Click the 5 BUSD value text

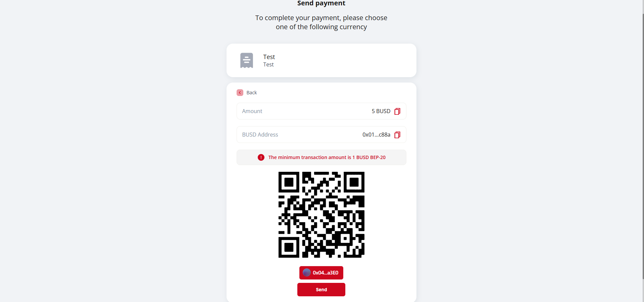click(381, 111)
